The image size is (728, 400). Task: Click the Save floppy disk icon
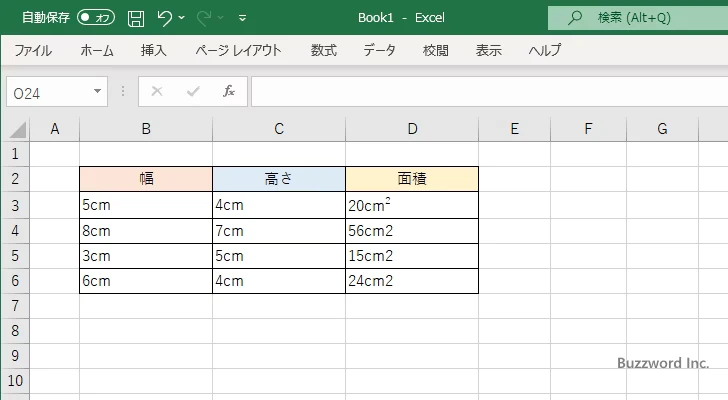click(x=136, y=18)
